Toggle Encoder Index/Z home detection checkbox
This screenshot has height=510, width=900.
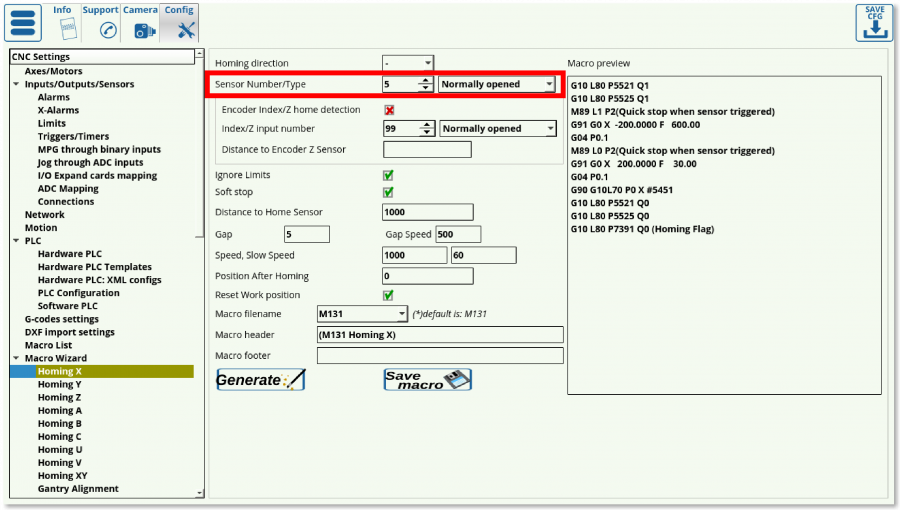pos(389,110)
